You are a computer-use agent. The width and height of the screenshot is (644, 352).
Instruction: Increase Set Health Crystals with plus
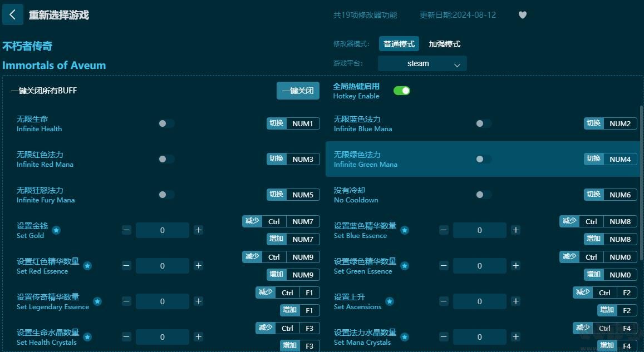[x=198, y=337]
